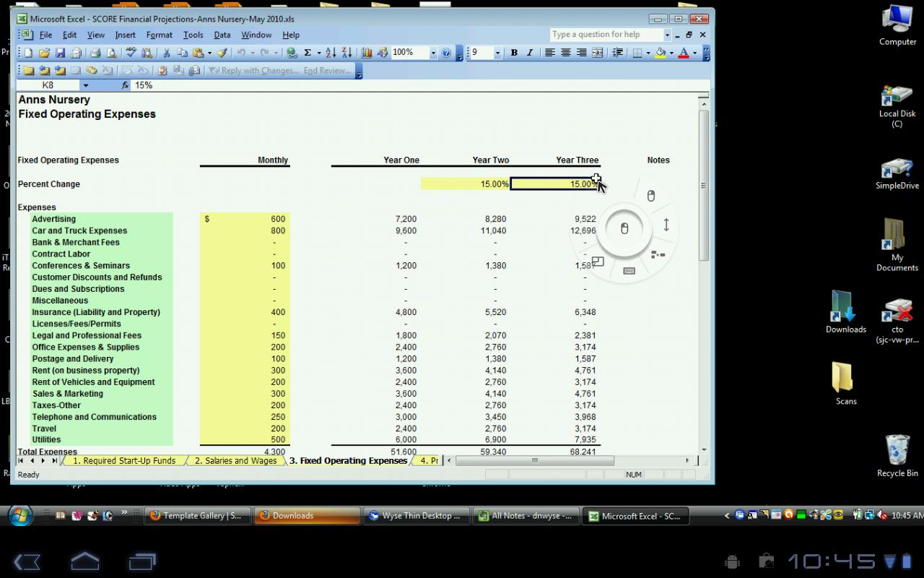Toggle Italic formatting

pyautogui.click(x=530, y=53)
